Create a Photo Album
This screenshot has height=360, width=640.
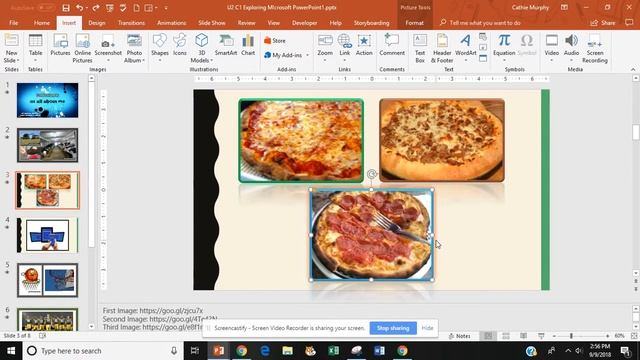[134, 48]
